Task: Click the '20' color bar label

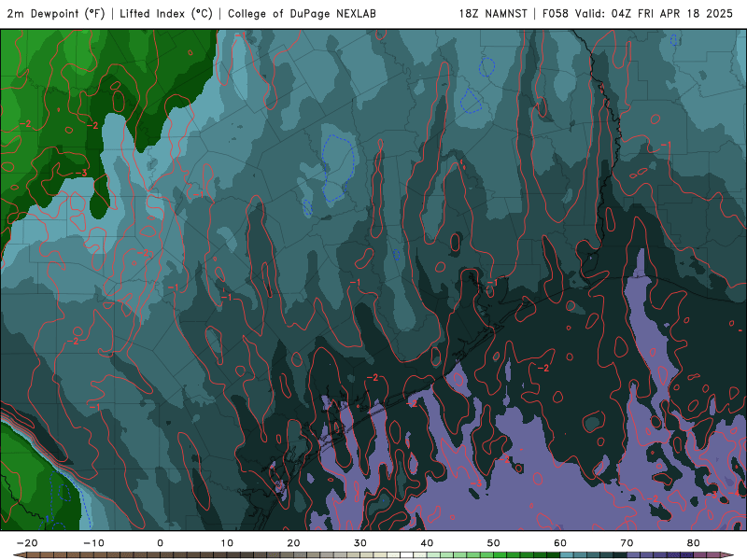Action: pyautogui.click(x=293, y=543)
